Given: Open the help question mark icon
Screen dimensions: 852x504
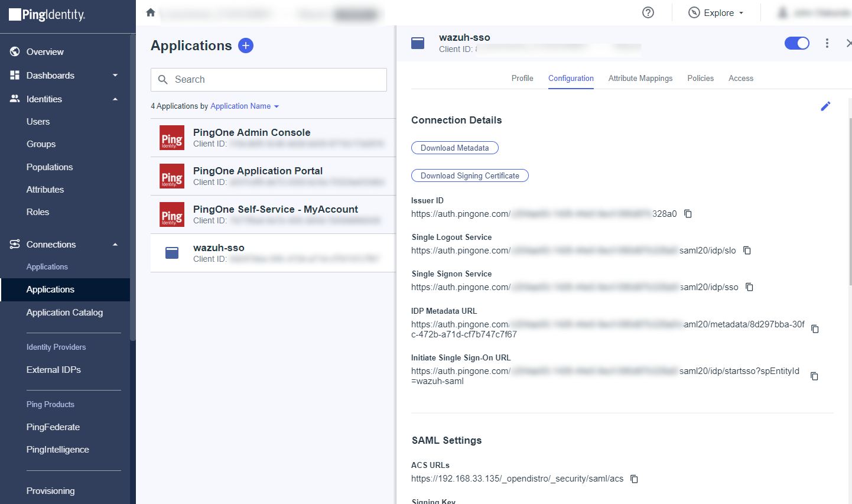Looking at the screenshot, I should (648, 12).
